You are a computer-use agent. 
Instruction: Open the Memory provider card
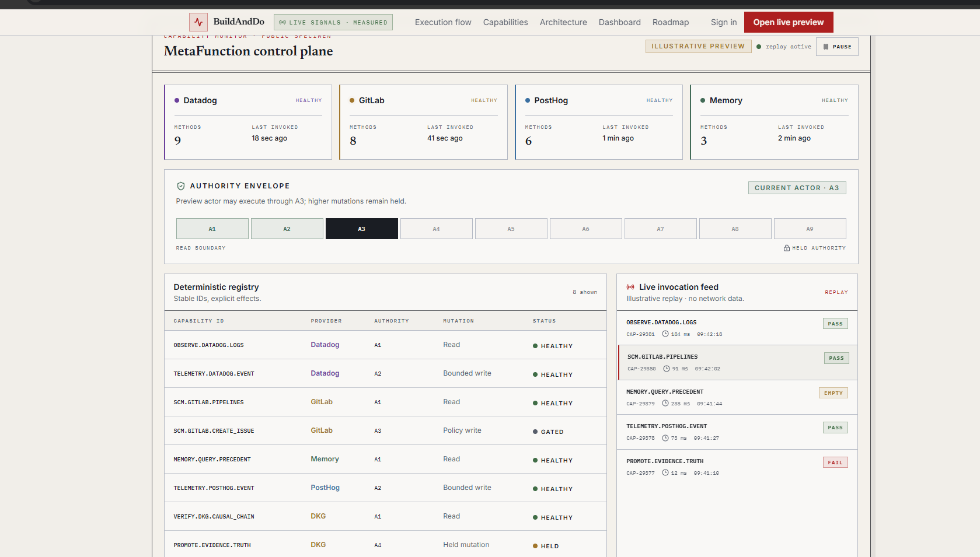click(774, 122)
